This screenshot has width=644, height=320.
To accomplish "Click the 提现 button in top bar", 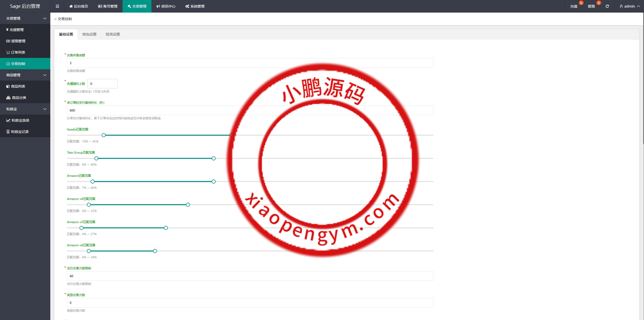I will coord(592,6).
